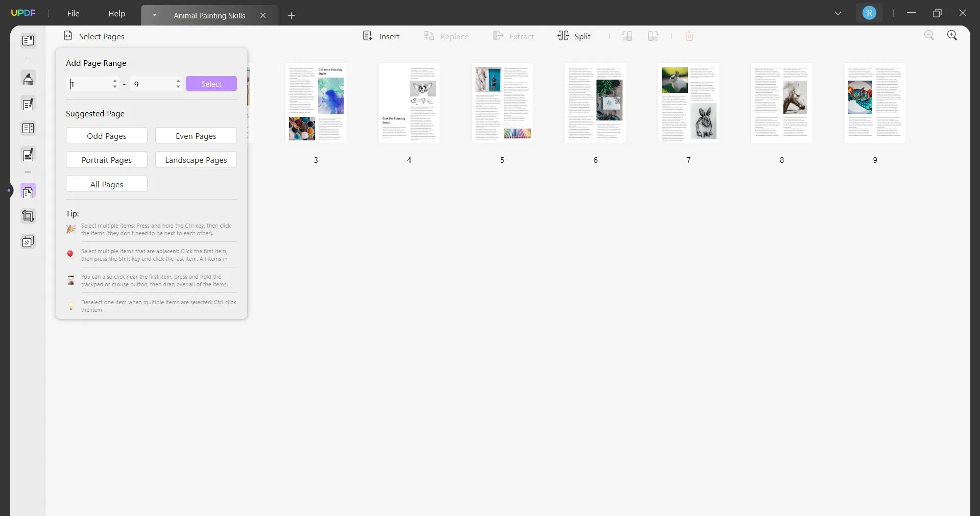Click the purple Select button
This screenshot has width=980, height=516.
[211, 84]
